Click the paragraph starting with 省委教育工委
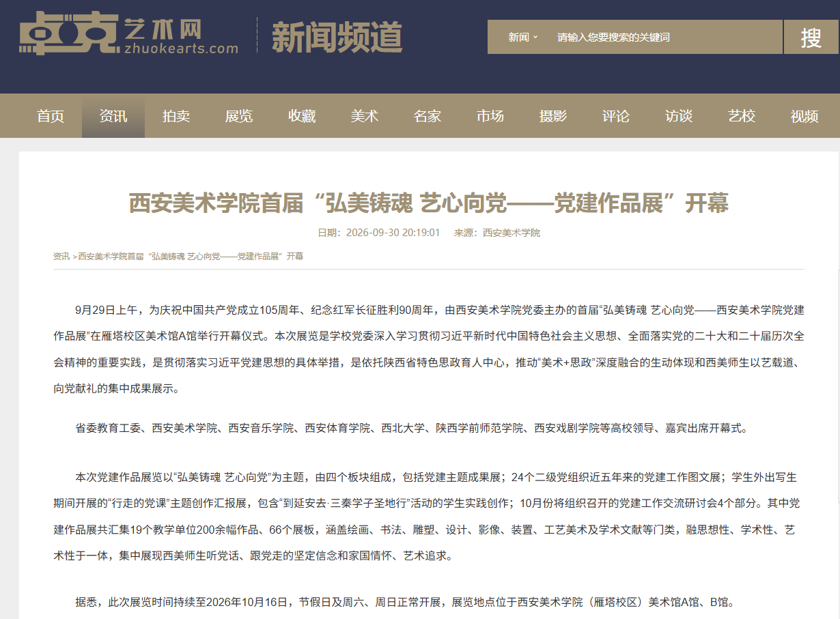This screenshot has height=619, width=840. tap(412, 429)
